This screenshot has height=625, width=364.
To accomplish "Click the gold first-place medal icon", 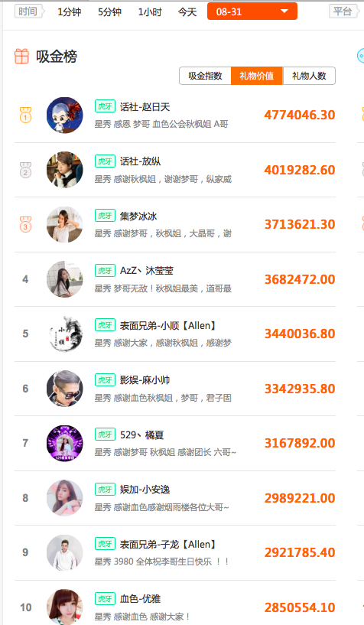I will (x=25, y=115).
